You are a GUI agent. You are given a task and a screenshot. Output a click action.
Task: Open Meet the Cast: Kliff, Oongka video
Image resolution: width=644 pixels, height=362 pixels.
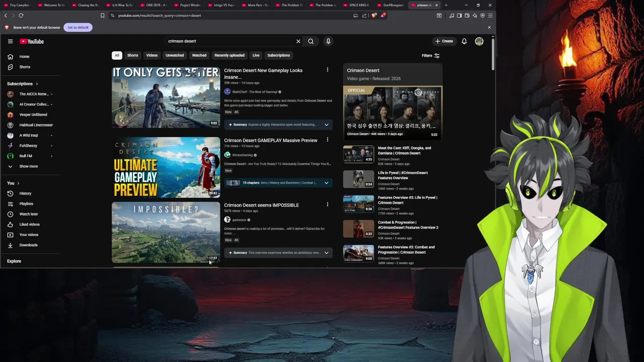coord(405,150)
